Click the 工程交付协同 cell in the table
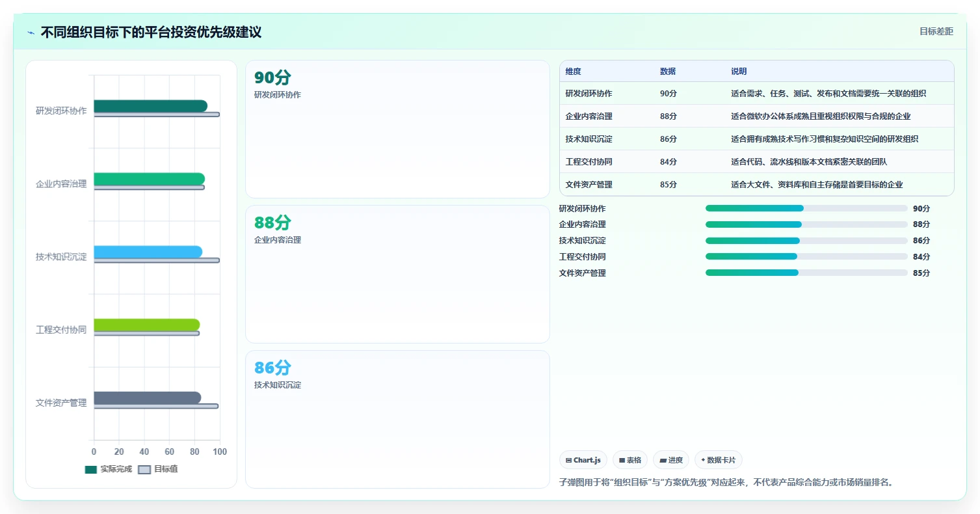This screenshot has height=514, width=980. click(x=589, y=162)
